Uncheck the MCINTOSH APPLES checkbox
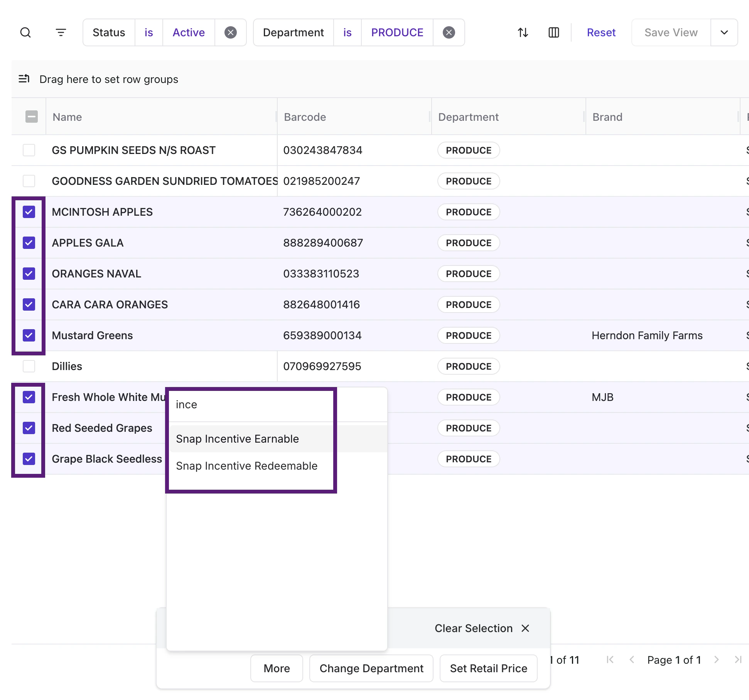The height and width of the screenshot is (700, 749). [29, 212]
